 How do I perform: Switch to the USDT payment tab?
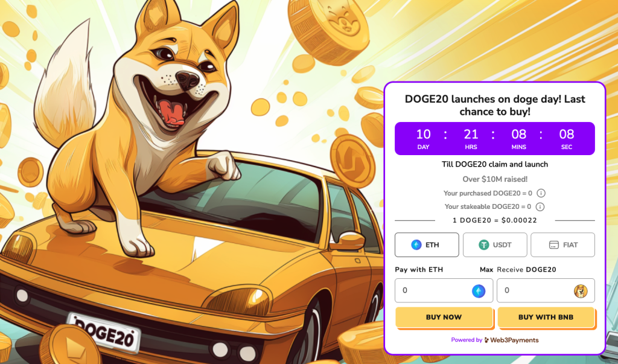pyautogui.click(x=495, y=245)
